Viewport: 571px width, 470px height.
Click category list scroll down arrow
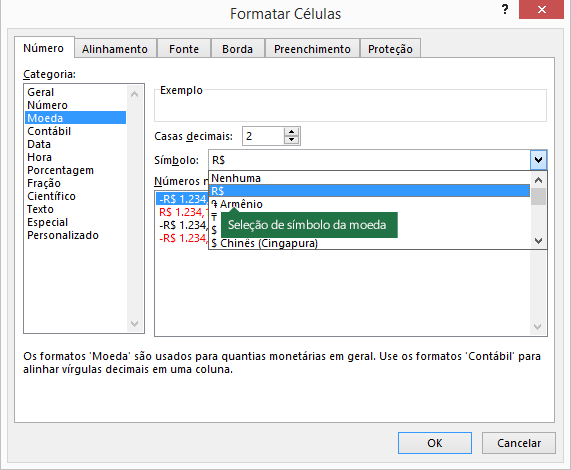(x=134, y=324)
